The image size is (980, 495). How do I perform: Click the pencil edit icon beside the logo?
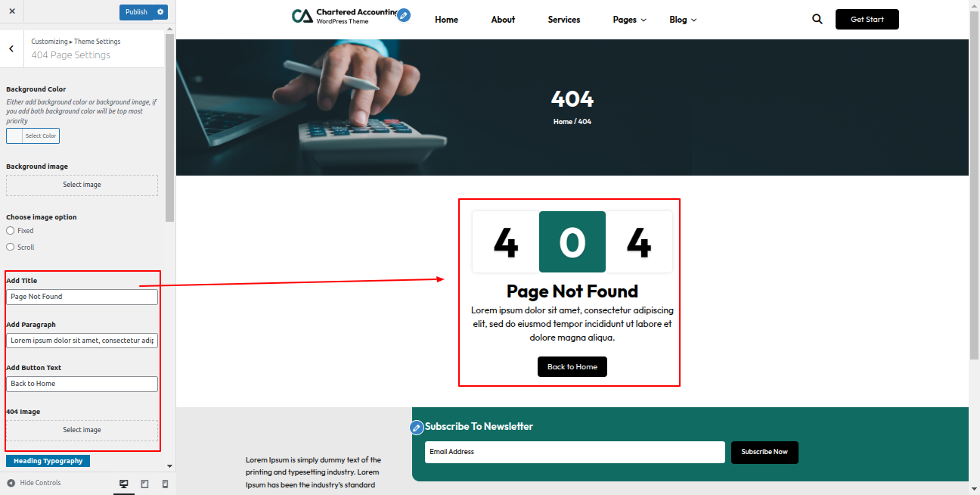404,15
